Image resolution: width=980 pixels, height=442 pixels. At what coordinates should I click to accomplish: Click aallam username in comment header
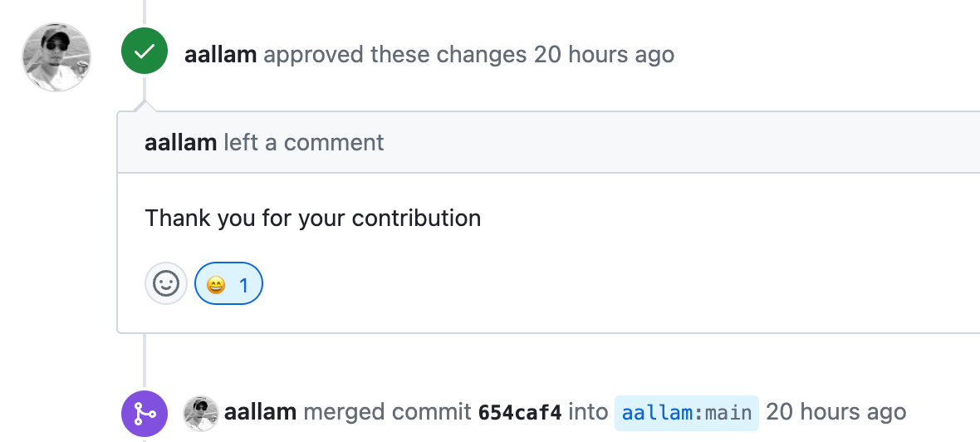(180, 143)
